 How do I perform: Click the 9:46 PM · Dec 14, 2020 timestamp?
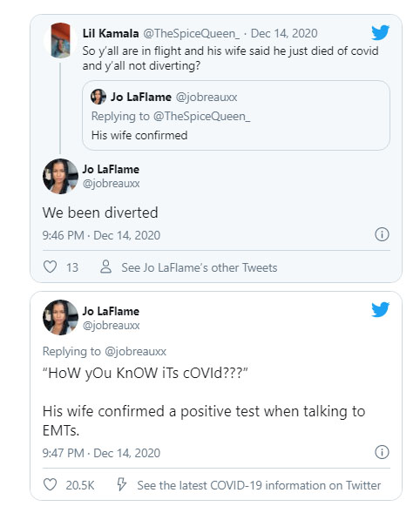(101, 235)
